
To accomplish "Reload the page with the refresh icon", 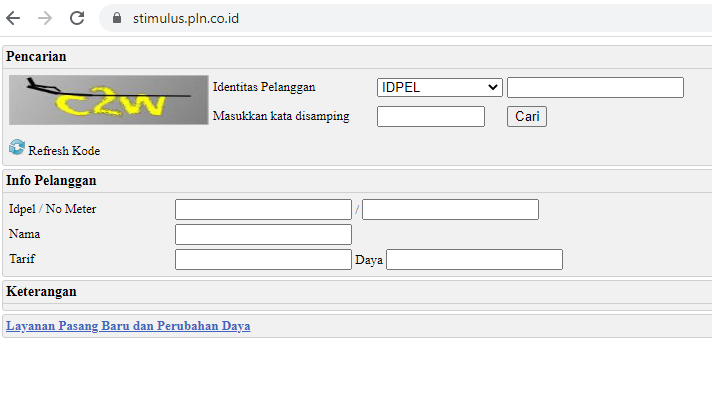I will 77,18.
